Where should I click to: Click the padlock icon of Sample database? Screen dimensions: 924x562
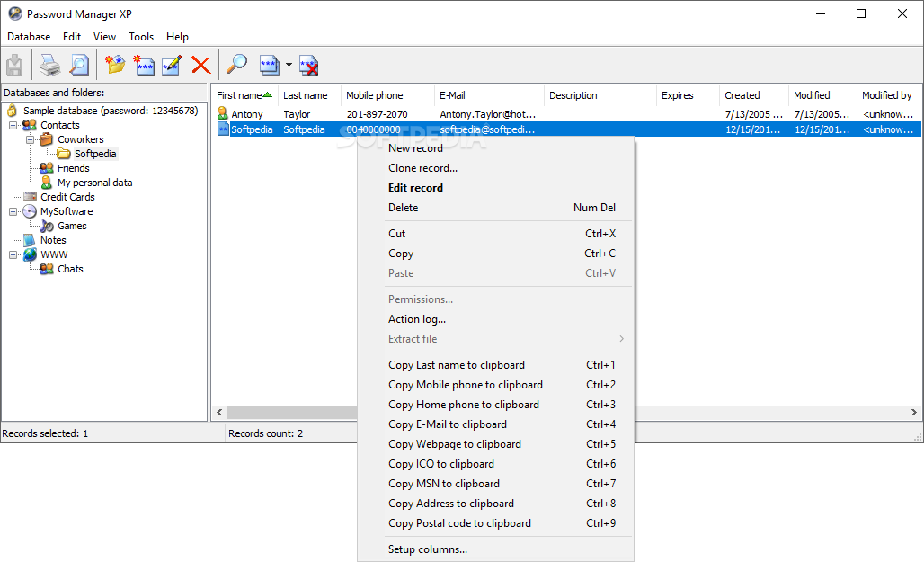pyautogui.click(x=12, y=111)
